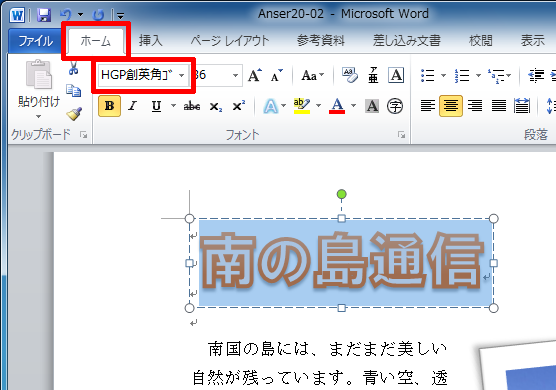Undo the last action
556x390 pixels.
tap(66, 15)
